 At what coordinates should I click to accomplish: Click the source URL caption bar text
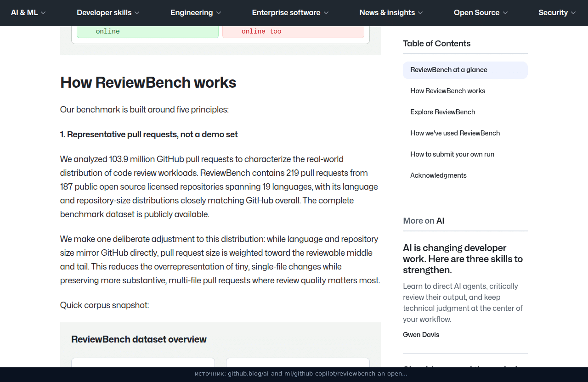301,374
